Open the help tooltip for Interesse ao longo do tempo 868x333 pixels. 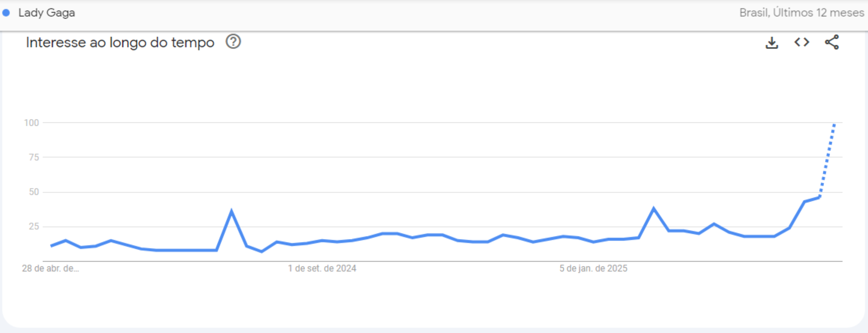[x=233, y=42]
